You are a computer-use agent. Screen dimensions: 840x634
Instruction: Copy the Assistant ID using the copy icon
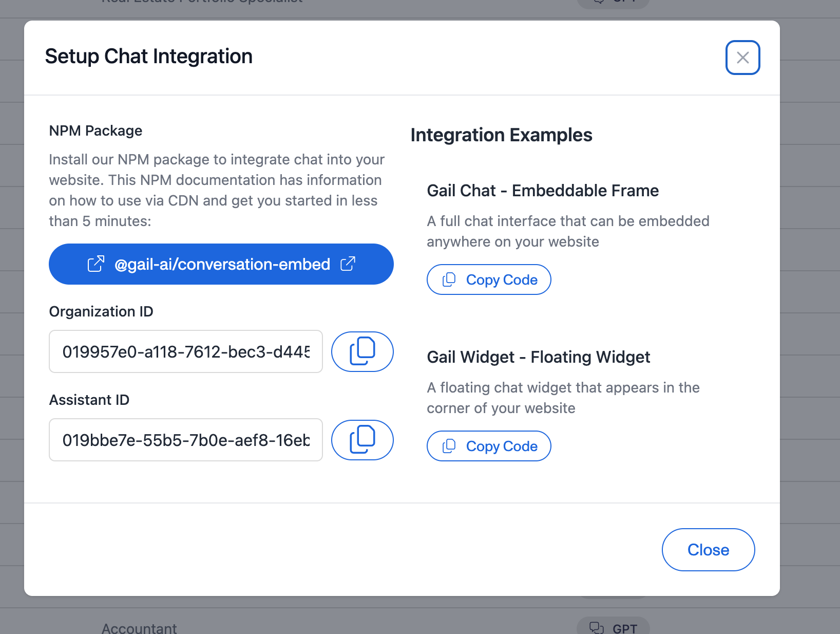[x=362, y=440]
